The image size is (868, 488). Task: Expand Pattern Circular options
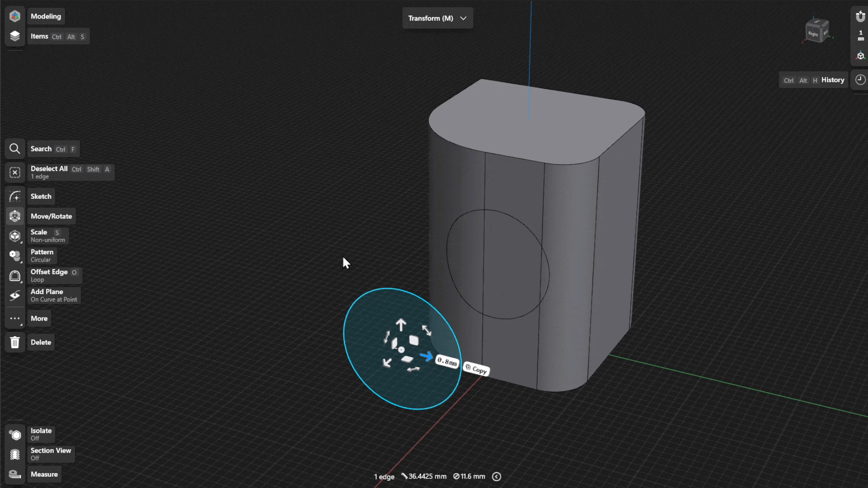42,256
